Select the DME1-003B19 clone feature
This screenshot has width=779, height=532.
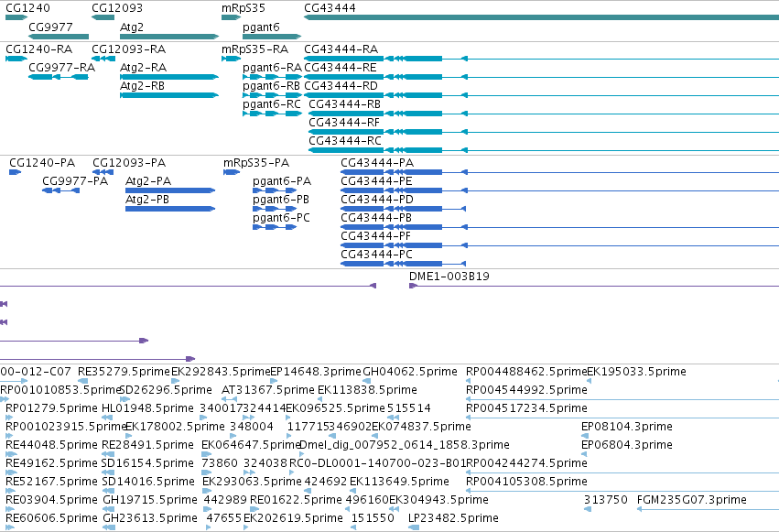tap(449, 277)
